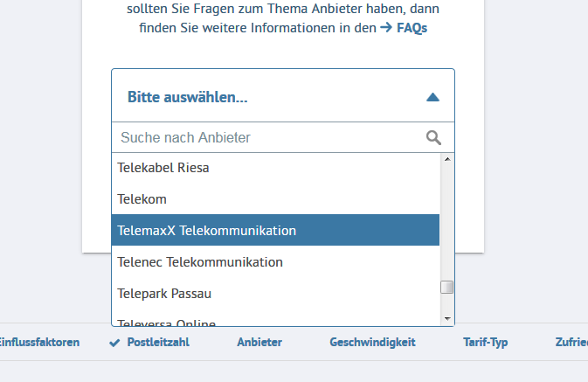Click the list scrollbar up arrow

[x=447, y=159]
